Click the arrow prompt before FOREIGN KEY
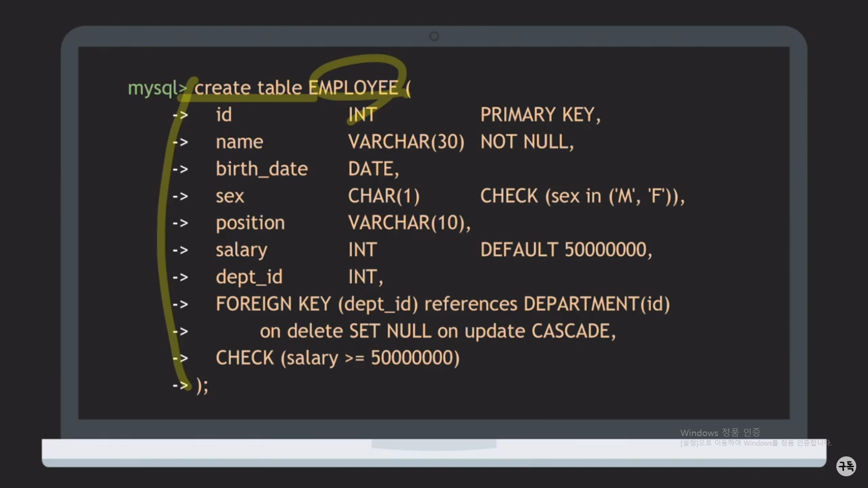 (180, 304)
